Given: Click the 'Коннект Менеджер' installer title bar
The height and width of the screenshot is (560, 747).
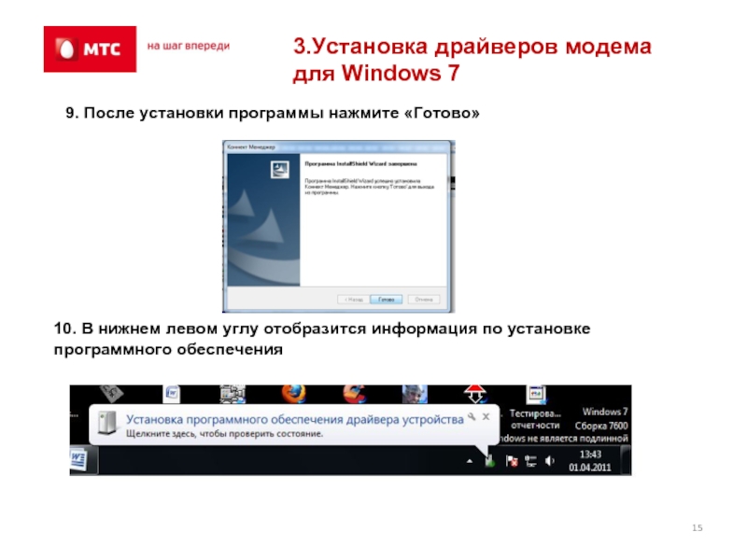Looking at the screenshot, I should 338,147.
